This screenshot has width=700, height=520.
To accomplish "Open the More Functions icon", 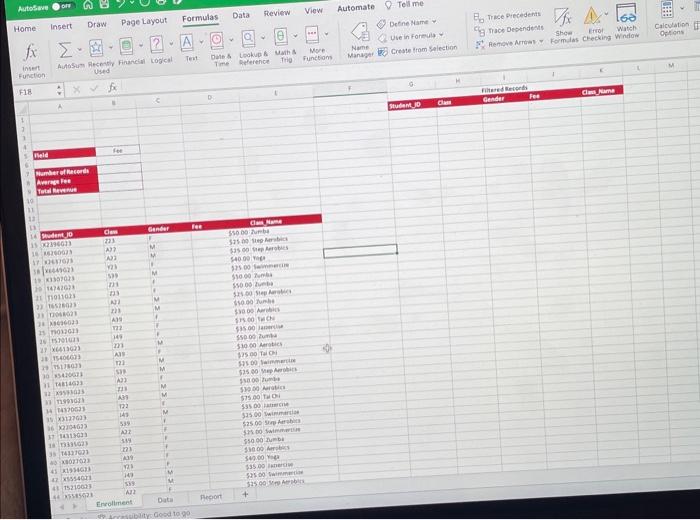I will tap(312, 35).
